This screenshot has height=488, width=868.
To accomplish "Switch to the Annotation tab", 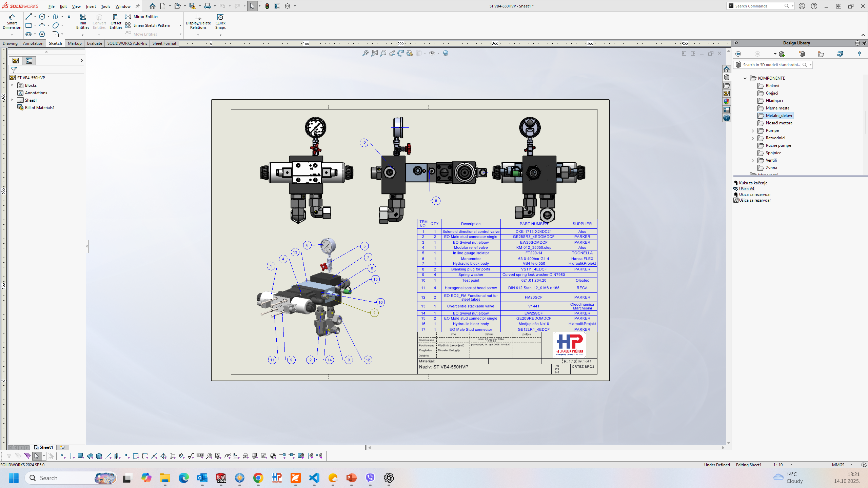I will click(x=33, y=43).
